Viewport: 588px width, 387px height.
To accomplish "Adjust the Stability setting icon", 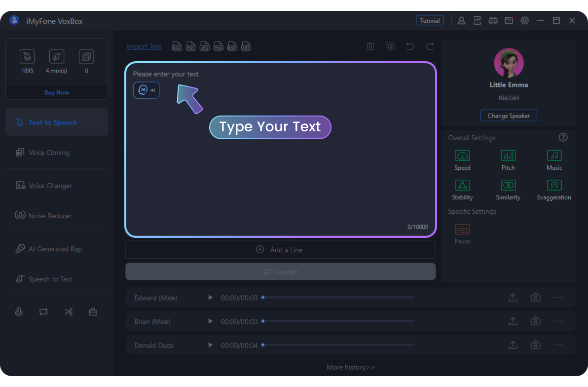I will 462,186.
